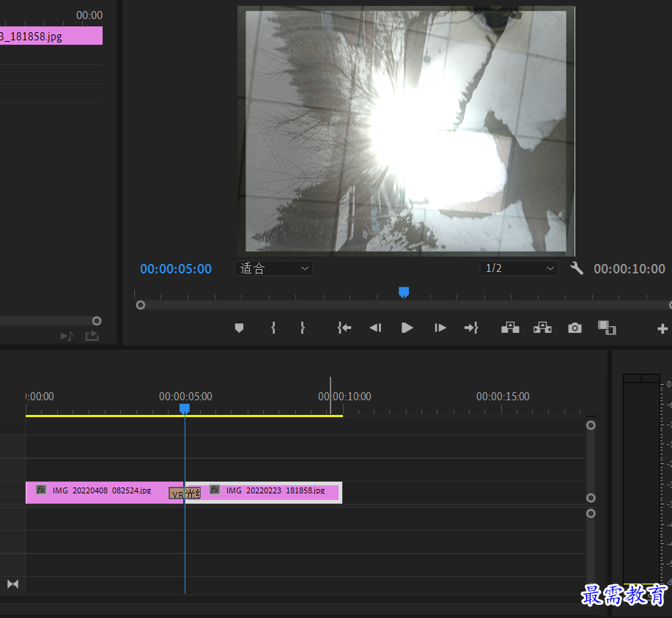
Task: Open button editor plus icon
Action: pos(662,328)
